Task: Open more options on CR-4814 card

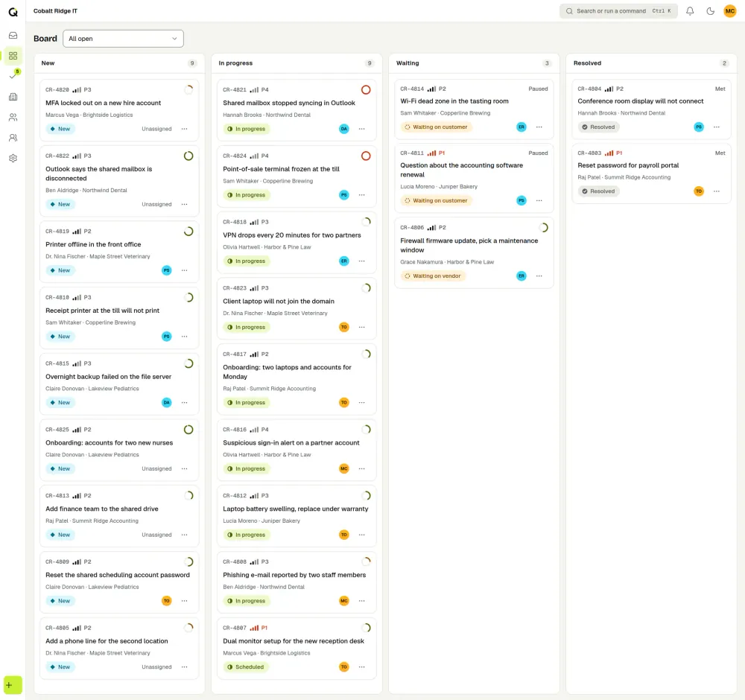Action: 539,127
